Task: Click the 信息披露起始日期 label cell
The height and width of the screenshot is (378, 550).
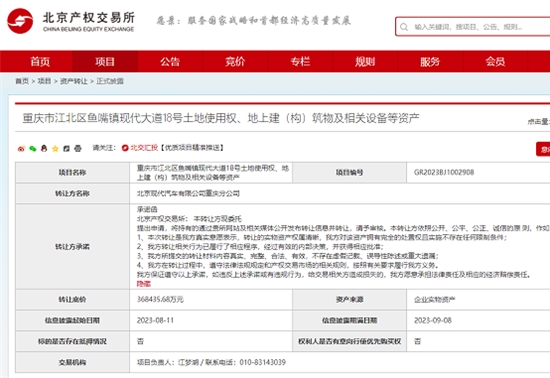Action: tap(72, 320)
